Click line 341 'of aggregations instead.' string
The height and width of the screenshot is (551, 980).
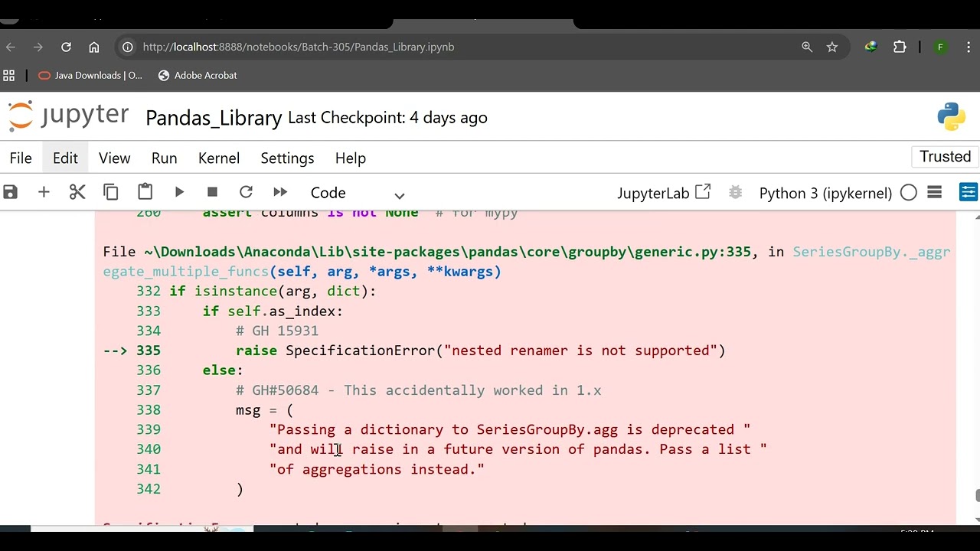coord(377,469)
